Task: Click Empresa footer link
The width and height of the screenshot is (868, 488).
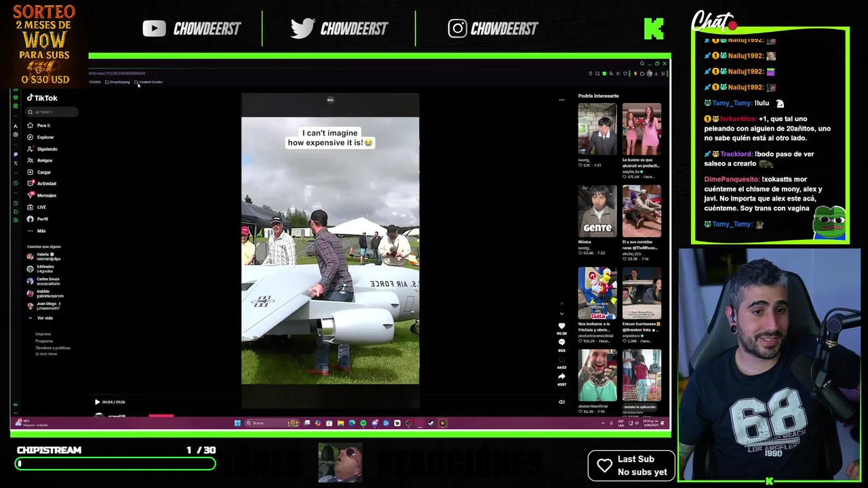Action: pyautogui.click(x=43, y=334)
